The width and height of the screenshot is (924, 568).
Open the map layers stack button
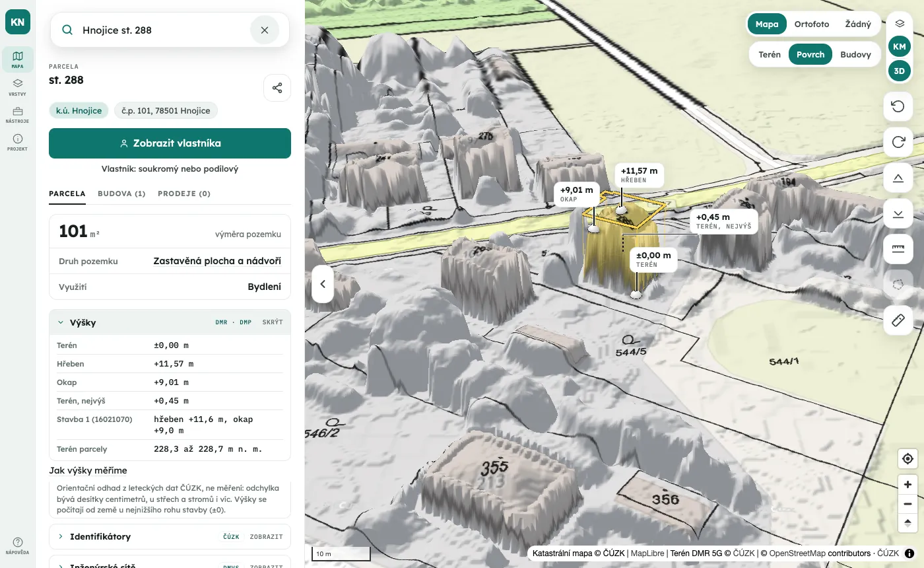[899, 24]
